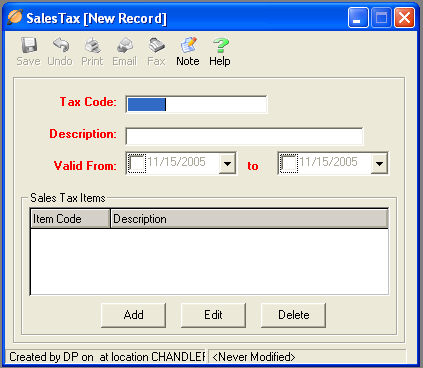Click the SalesTax title bar app icon
Image resolution: width=423 pixels, height=368 pixels.
[15, 17]
